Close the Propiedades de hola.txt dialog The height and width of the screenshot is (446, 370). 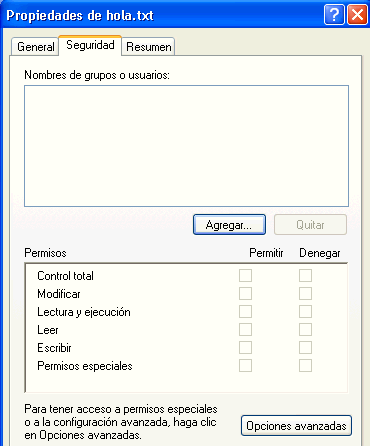[357, 15]
